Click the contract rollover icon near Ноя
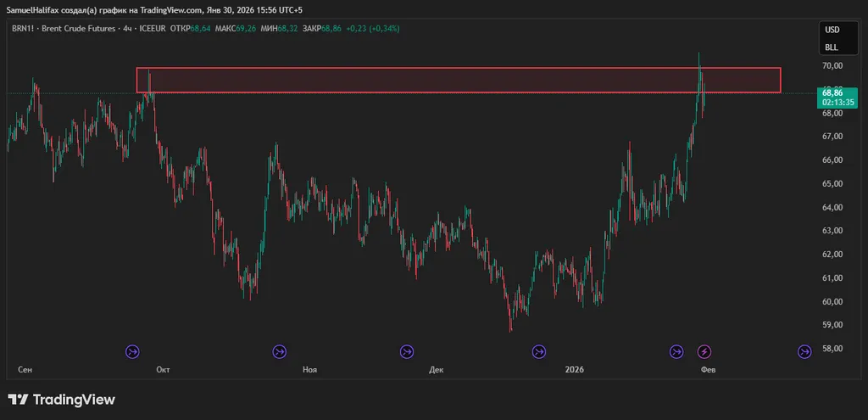This screenshot has height=420, width=868. [x=279, y=351]
